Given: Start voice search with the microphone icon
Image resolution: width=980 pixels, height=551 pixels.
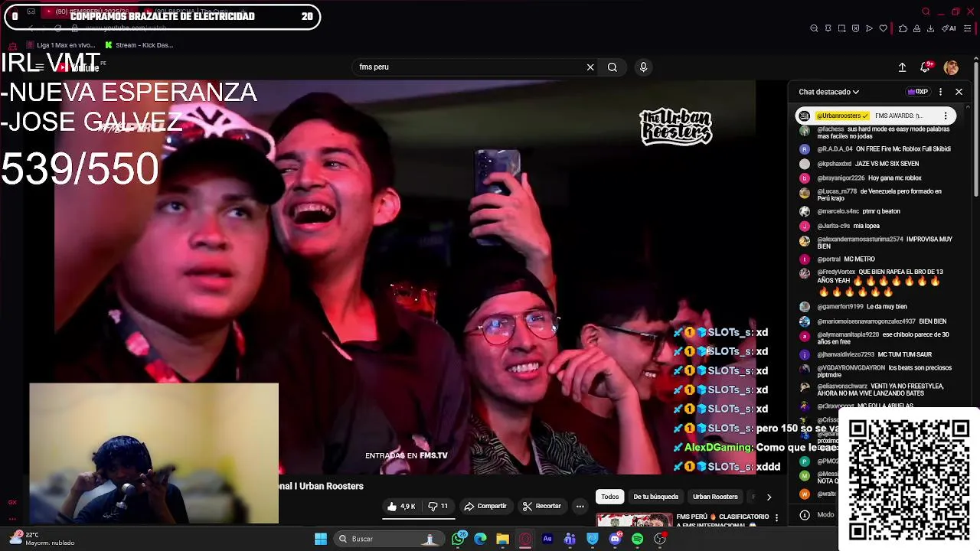Looking at the screenshot, I should click(x=643, y=67).
